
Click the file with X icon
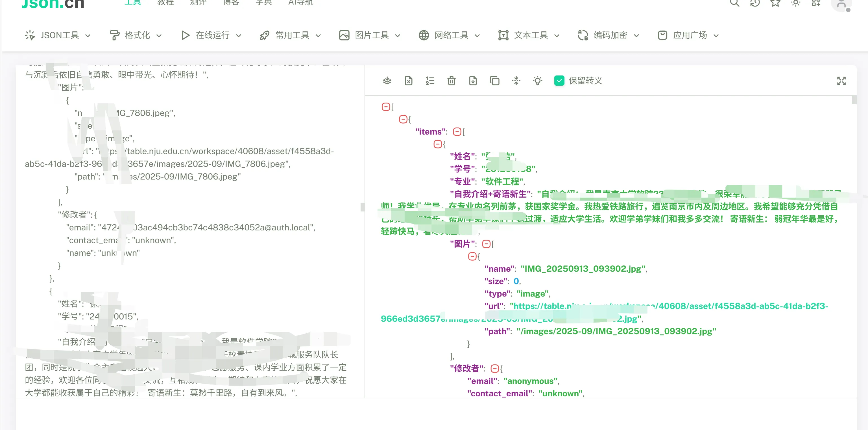(408, 81)
